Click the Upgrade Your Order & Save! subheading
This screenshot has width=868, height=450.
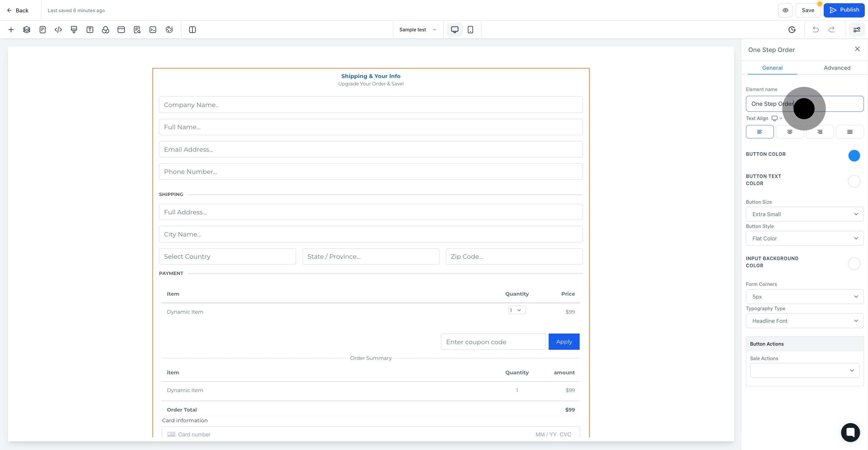click(371, 84)
